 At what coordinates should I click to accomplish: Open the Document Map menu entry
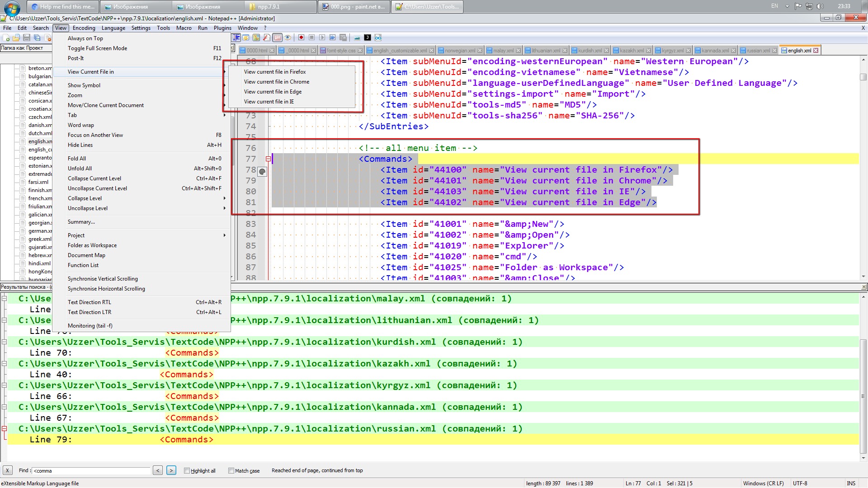click(x=142, y=255)
